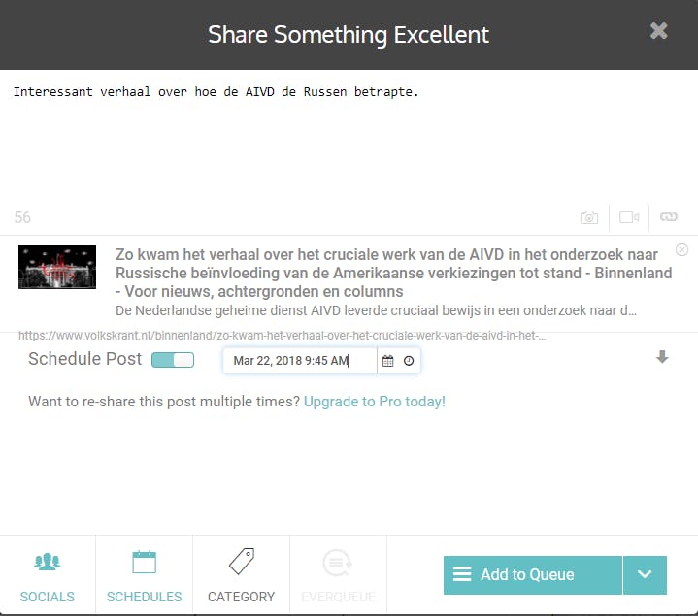Open the clock time picker icon
Screen dimensions: 698x616
[x=409, y=361]
